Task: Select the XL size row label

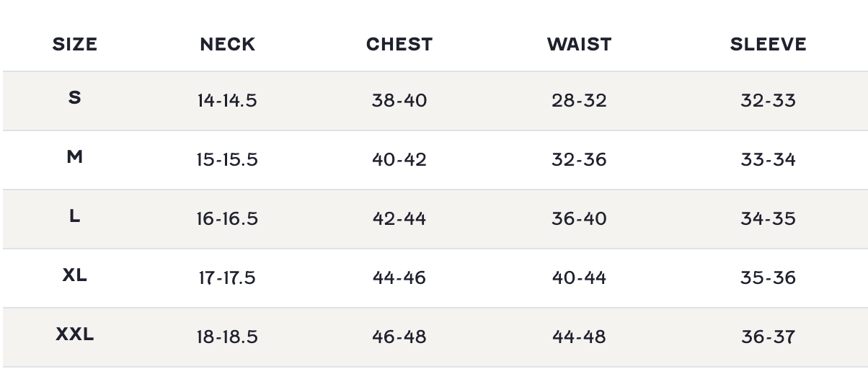Action: click(x=74, y=275)
